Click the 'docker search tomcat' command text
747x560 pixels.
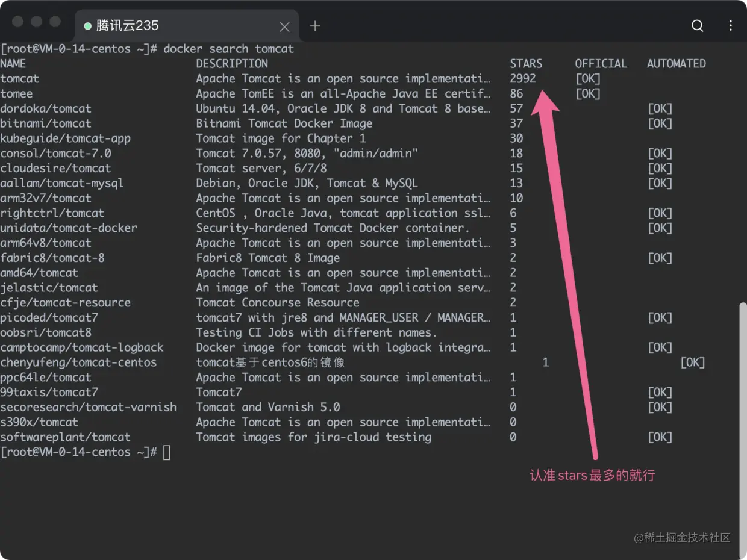(228, 49)
